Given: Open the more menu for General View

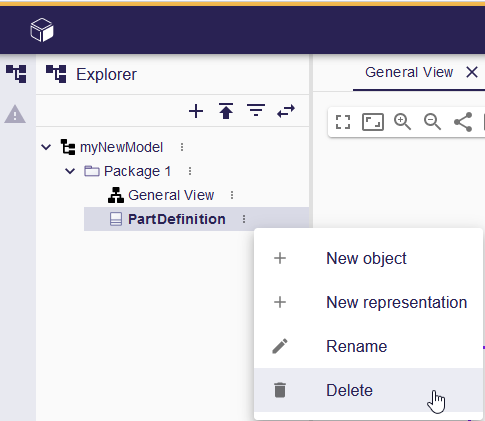Looking at the screenshot, I should [232, 195].
